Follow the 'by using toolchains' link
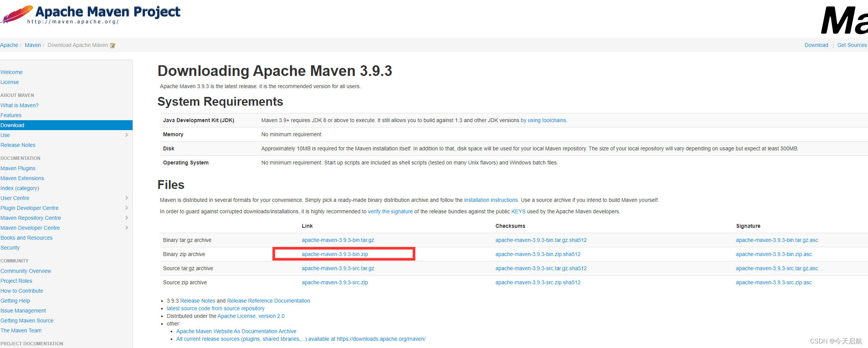Image resolution: width=868 pixels, height=348 pixels. [543, 120]
